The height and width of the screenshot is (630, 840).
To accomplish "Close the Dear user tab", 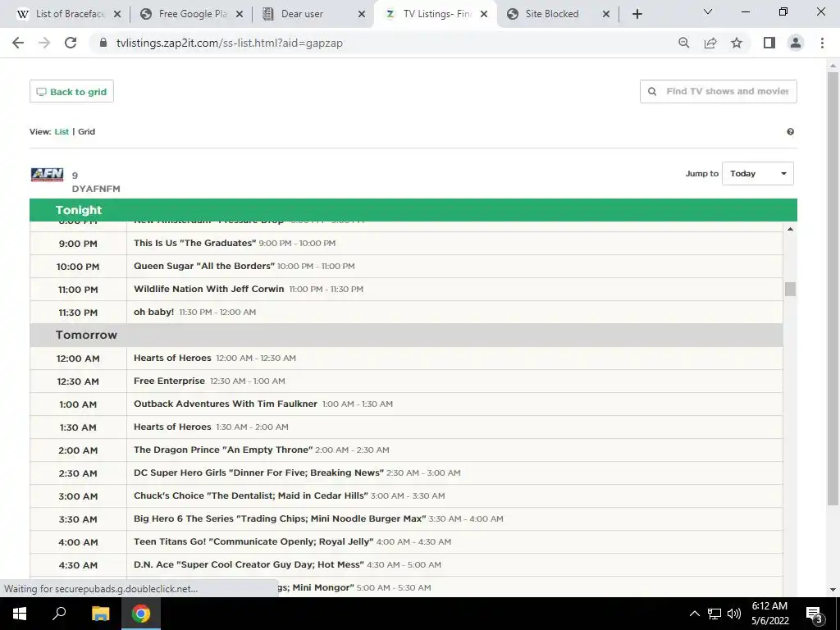I will click(x=362, y=14).
